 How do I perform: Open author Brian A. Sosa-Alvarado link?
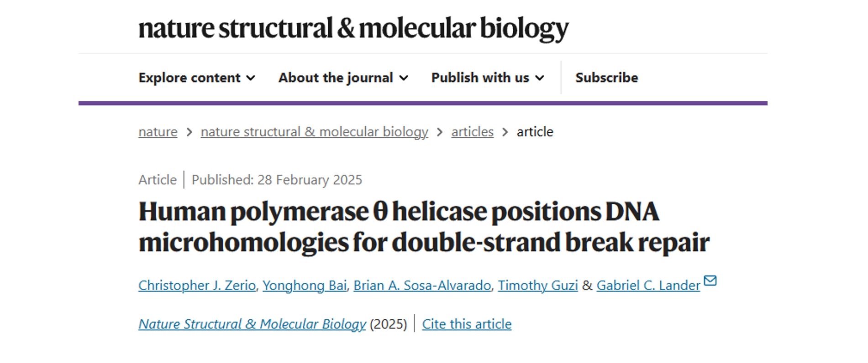(422, 285)
